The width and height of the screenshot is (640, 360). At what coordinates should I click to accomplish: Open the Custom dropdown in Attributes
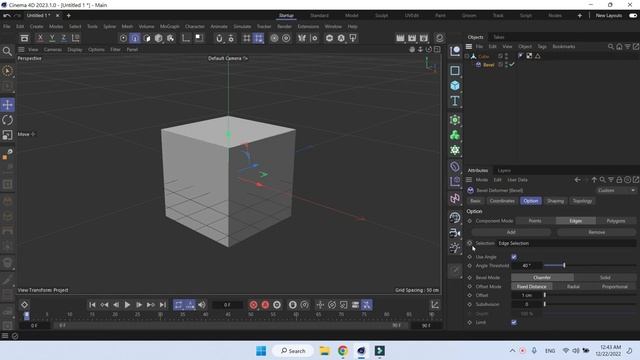click(616, 190)
